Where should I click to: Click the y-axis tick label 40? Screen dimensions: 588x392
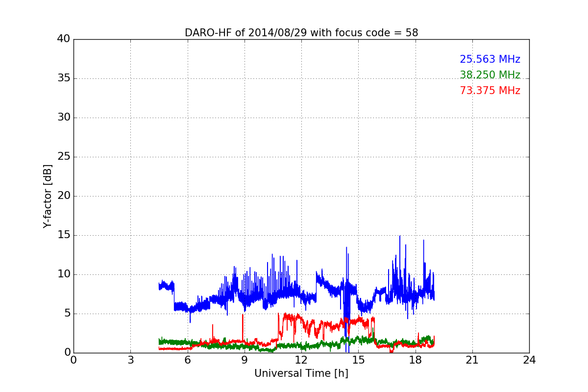point(64,39)
